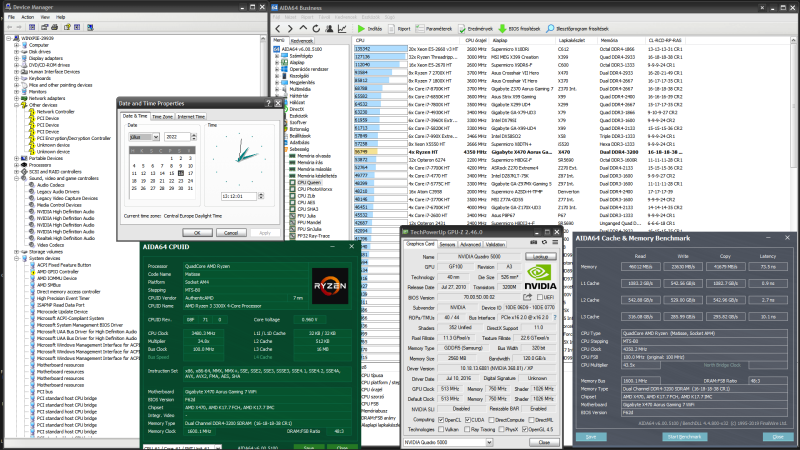Toggle DirectML checkbox in GPU-Z
800x450 pixels.
coord(531,420)
